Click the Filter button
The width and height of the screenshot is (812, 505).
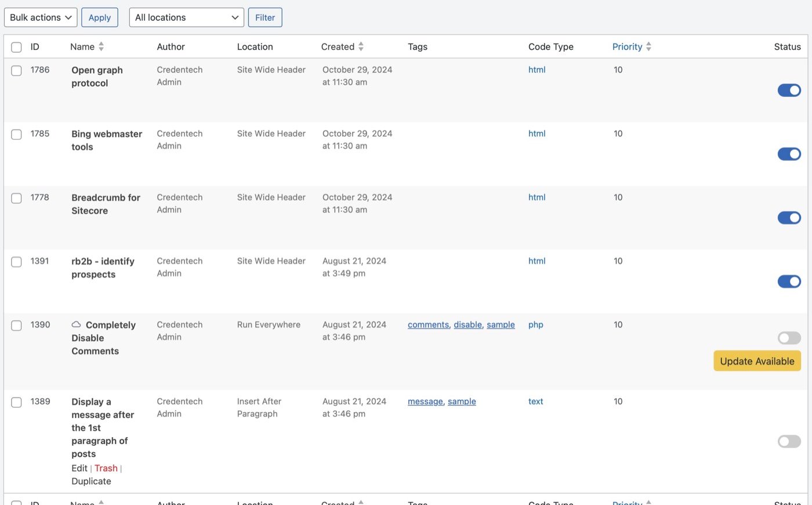pos(265,17)
